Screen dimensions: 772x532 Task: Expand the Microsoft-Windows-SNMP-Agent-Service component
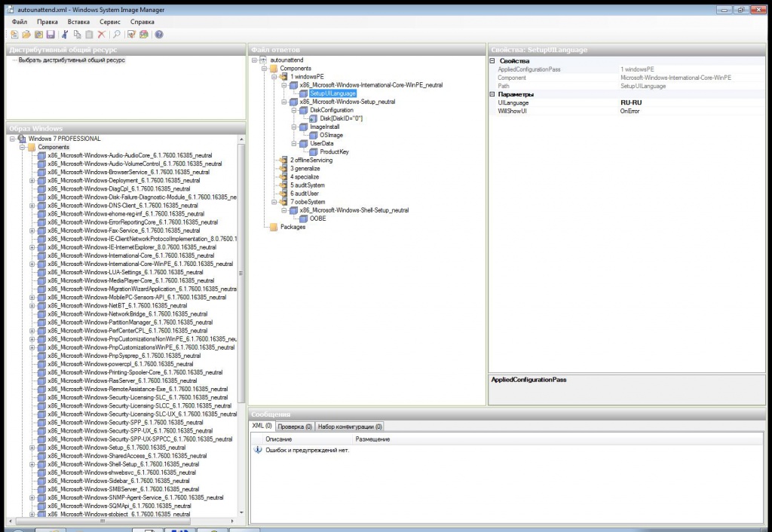coord(32,497)
